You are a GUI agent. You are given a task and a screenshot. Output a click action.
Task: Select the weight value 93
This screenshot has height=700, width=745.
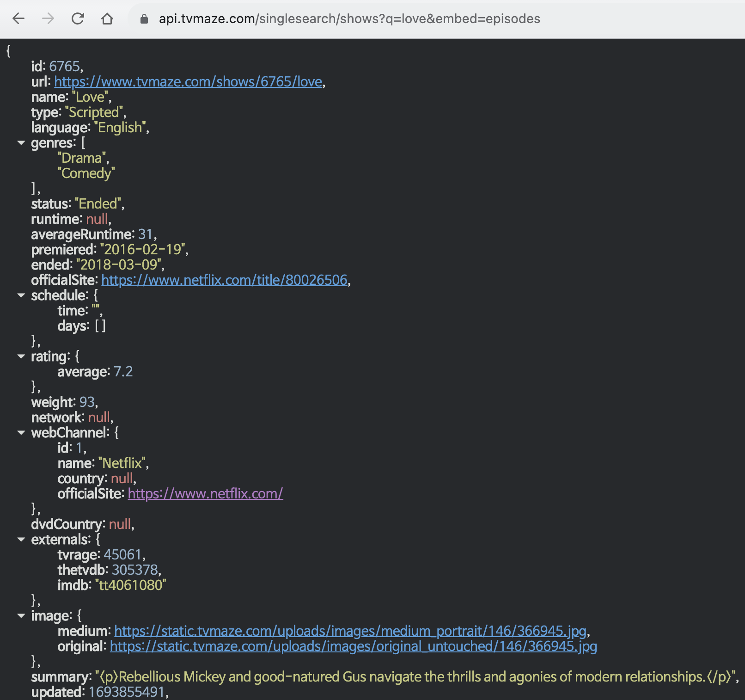[x=87, y=402]
